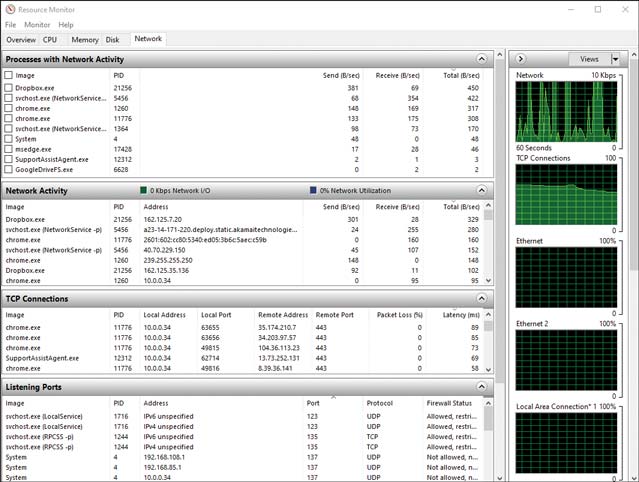Screen dimensions: 639x482
Task: Select listening port row 192.168.108.1
Action: tap(242, 457)
